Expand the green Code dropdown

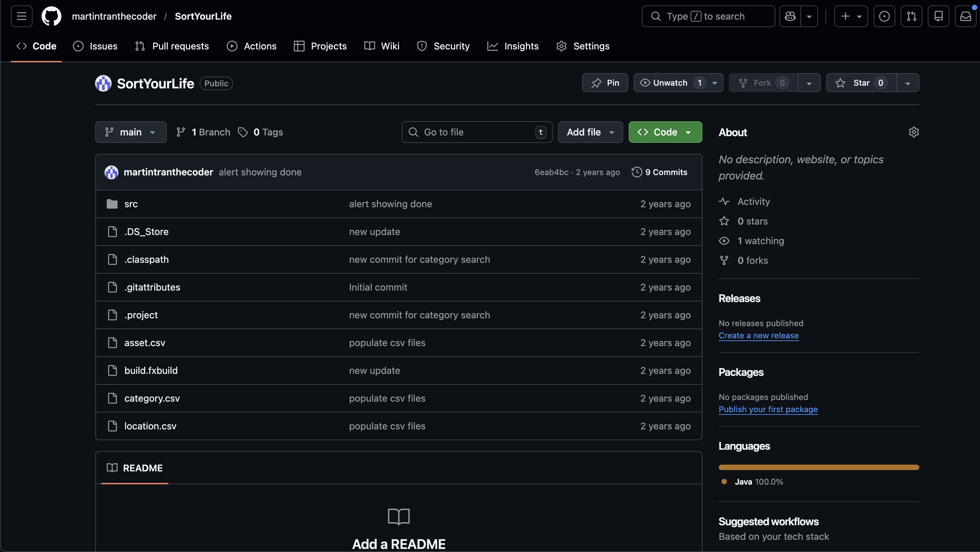[x=665, y=132]
